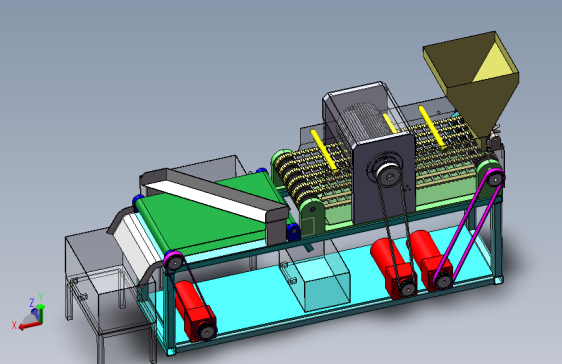Select the yellow rod nearest the hopper
This screenshot has width=562, height=364.
pos(432,127)
